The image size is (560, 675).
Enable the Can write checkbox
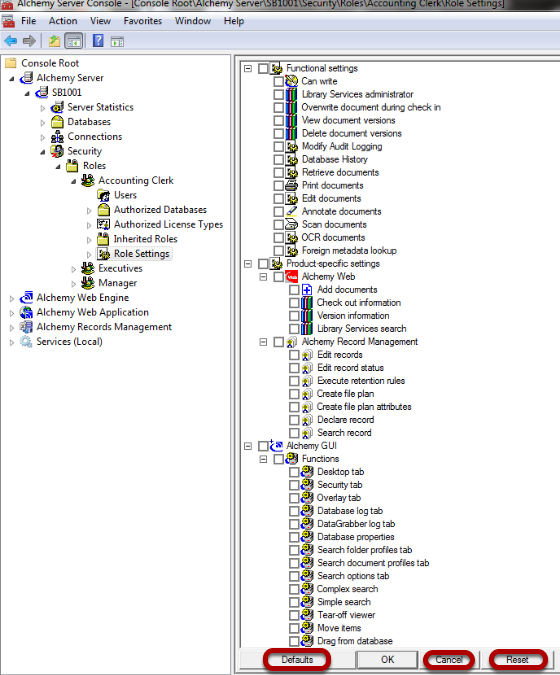[x=278, y=81]
